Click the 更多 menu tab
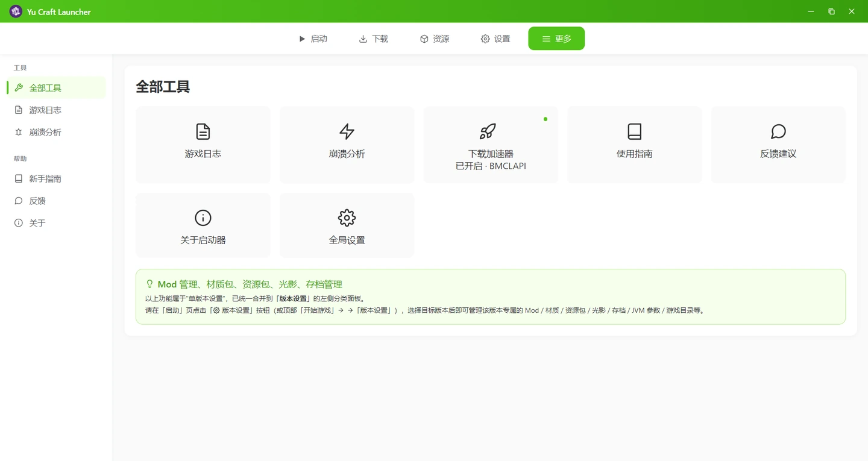The width and height of the screenshot is (868, 461). click(556, 39)
